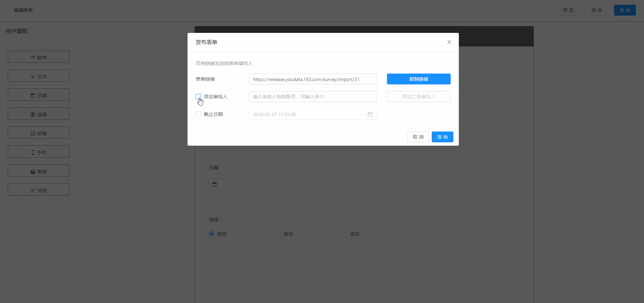The height and width of the screenshot is (303, 644).
Task: Confirm publishing with the dialog's 发布 button
Action: pyautogui.click(x=442, y=137)
